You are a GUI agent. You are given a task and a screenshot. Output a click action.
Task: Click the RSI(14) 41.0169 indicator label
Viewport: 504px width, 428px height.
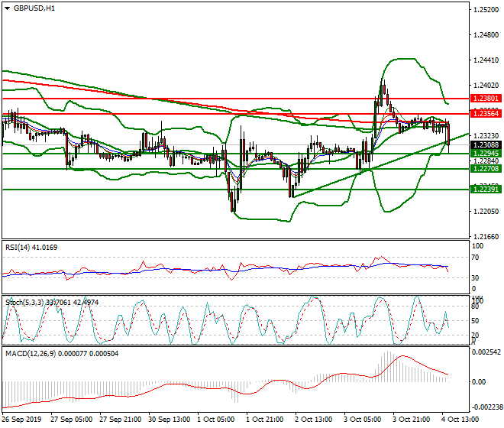31,248
